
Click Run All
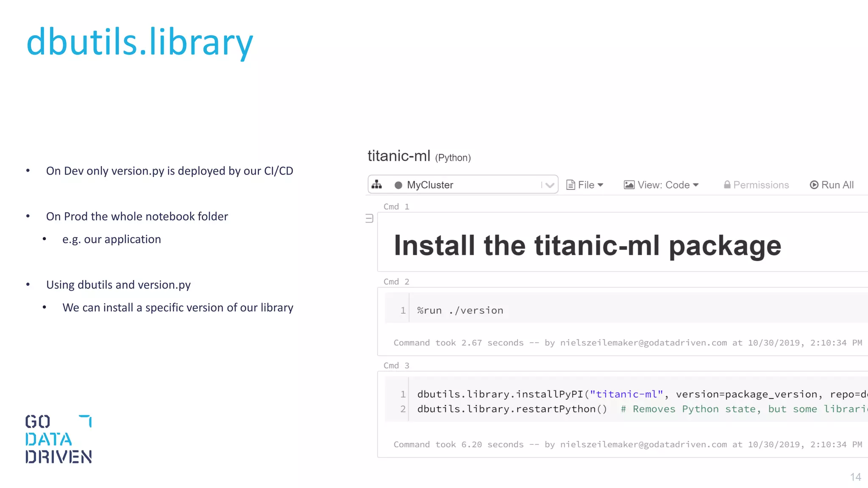(x=832, y=185)
